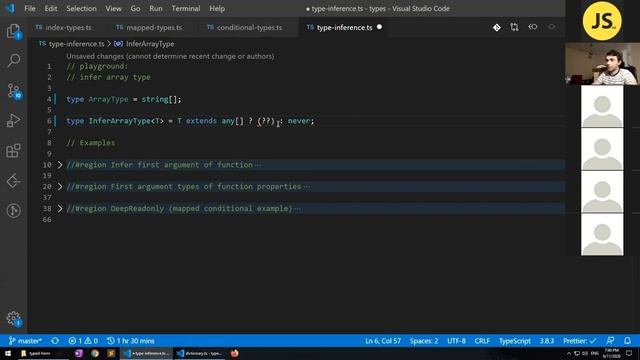The height and width of the screenshot is (360, 640).
Task: Click the feedback icon in the status bar
Action: point(610,341)
